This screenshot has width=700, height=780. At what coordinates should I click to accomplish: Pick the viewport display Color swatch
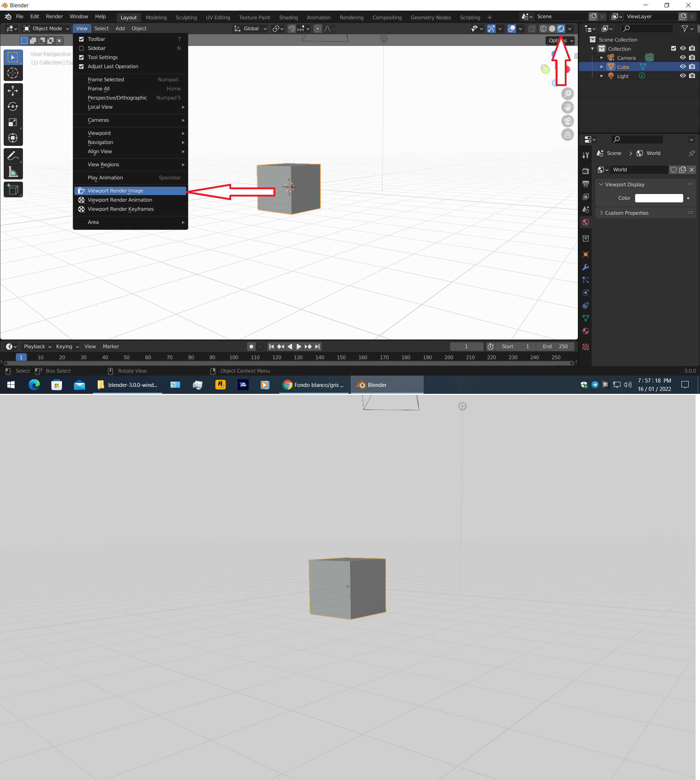click(x=659, y=198)
